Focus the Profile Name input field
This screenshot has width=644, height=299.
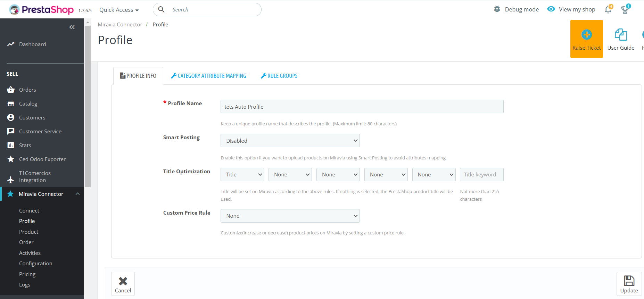click(x=362, y=107)
